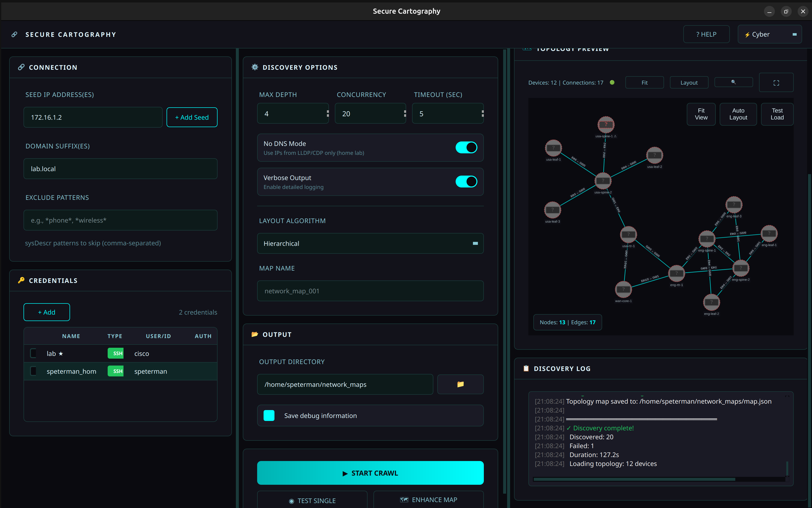Open the Layout Algorithm Hierarchical dropdown
The width and height of the screenshot is (812, 508).
click(370, 243)
